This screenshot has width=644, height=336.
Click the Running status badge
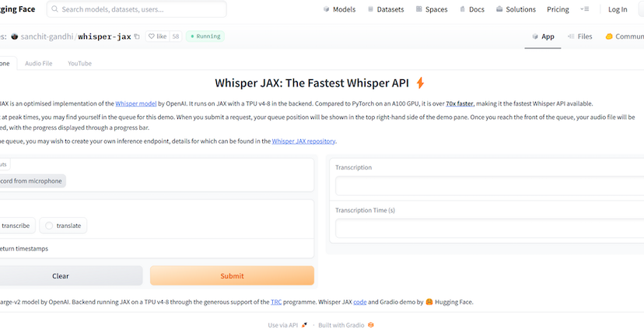coord(205,36)
